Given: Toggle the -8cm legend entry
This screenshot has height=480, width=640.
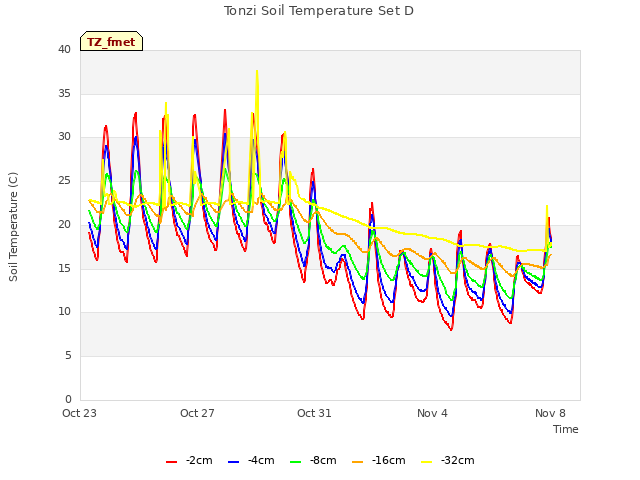Looking at the screenshot, I should click(313, 461).
